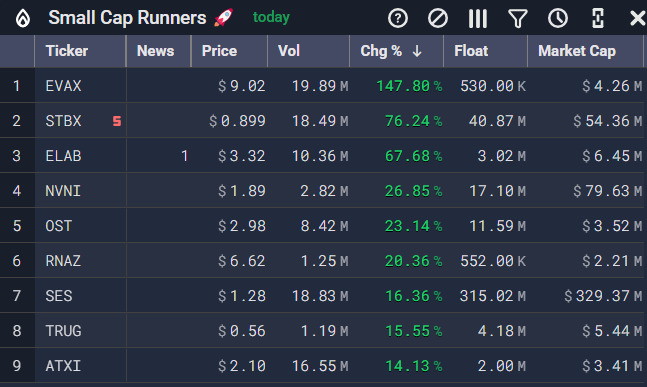Click OST change 23.14%

click(413, 226)
